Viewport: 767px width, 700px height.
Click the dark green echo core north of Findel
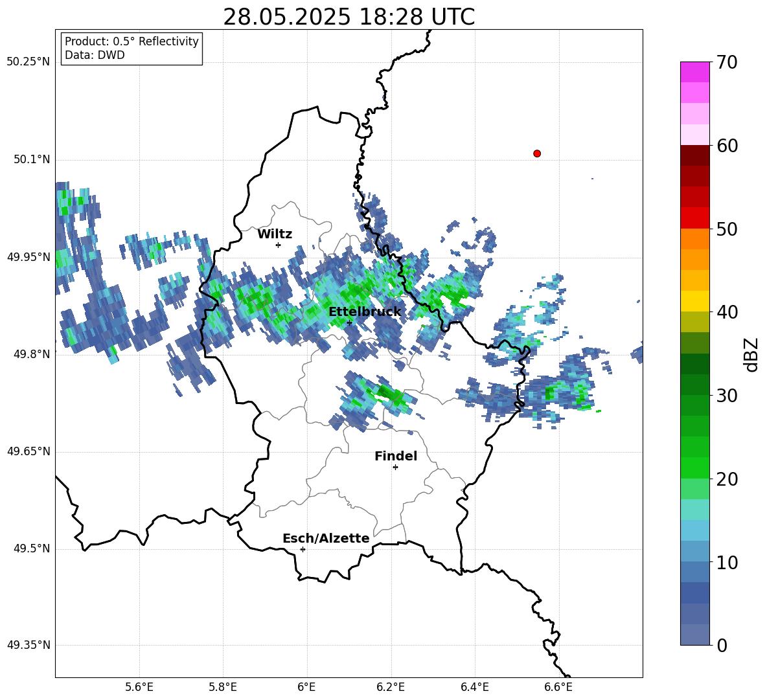coord(386,391)
